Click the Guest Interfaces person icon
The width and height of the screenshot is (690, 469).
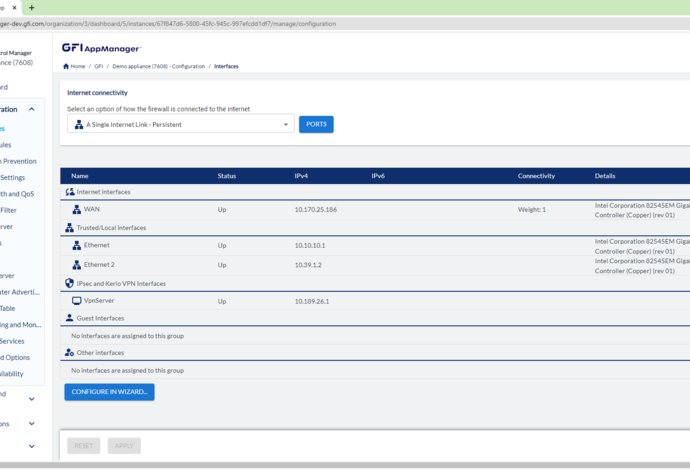click(70, 318)
